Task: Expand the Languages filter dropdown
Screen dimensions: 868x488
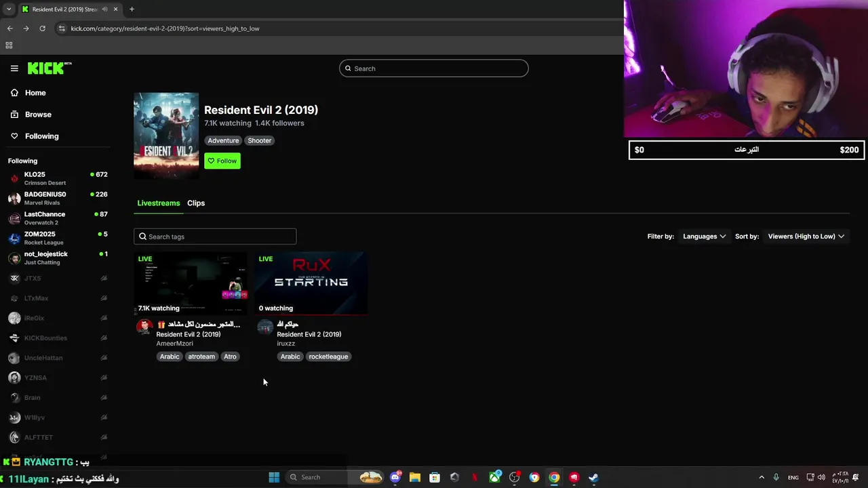Action: (704, 237)
